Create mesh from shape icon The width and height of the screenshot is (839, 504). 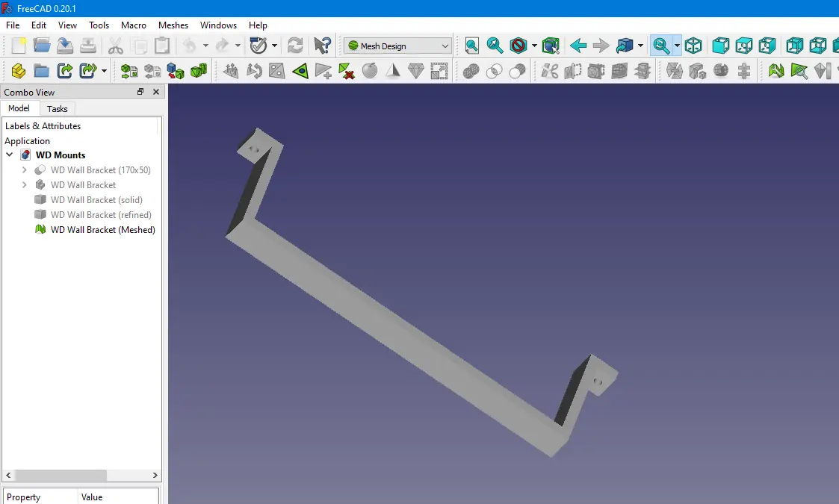129,71
